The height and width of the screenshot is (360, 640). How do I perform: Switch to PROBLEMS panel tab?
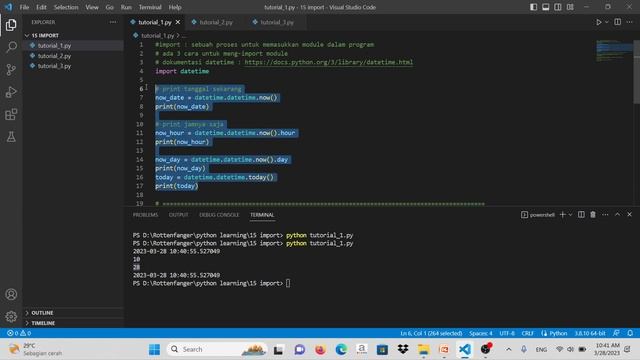coord(145,215)
